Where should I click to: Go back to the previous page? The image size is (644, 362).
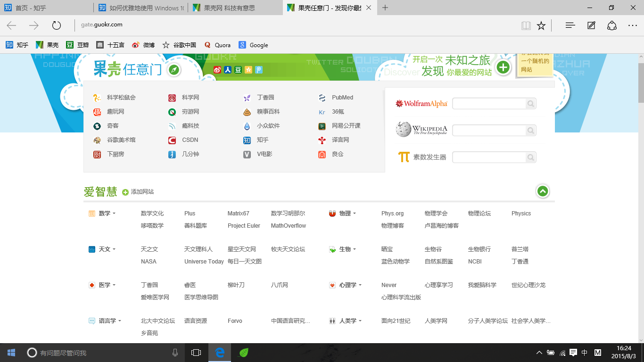[11, 25]
